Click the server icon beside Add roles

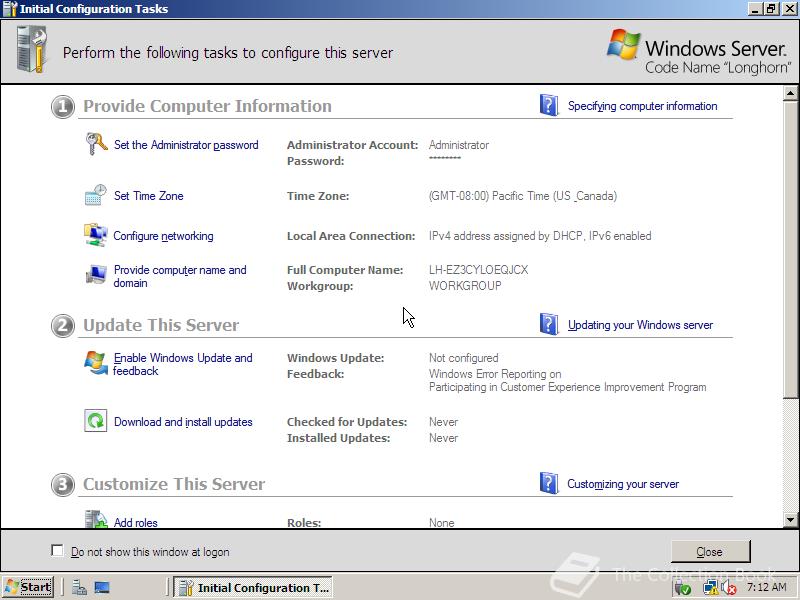(x=95, y=519)
